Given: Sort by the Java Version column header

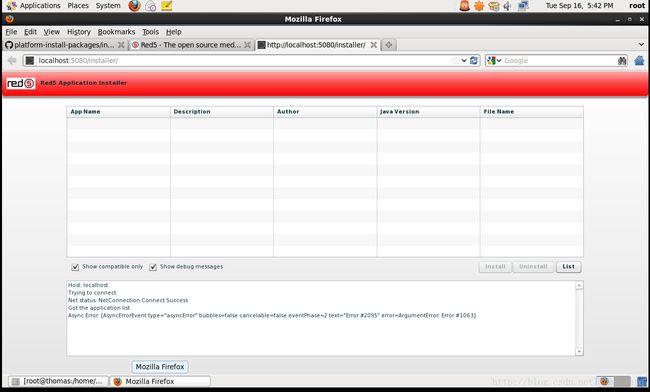Looking at the screenshot, I should click(x=428, y=112).
